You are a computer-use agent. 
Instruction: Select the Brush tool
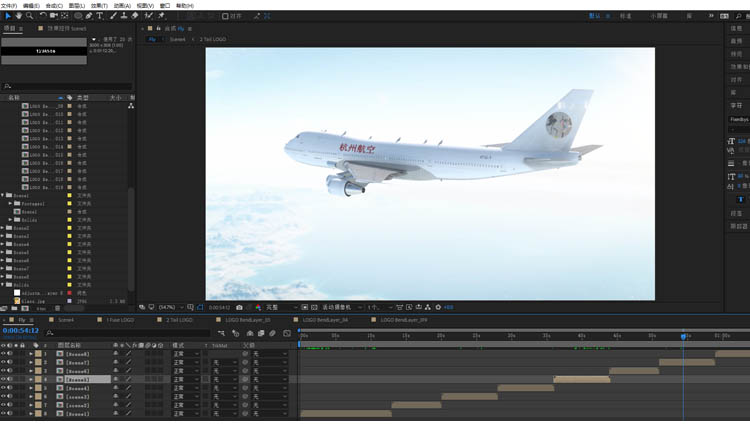point(113,16)
